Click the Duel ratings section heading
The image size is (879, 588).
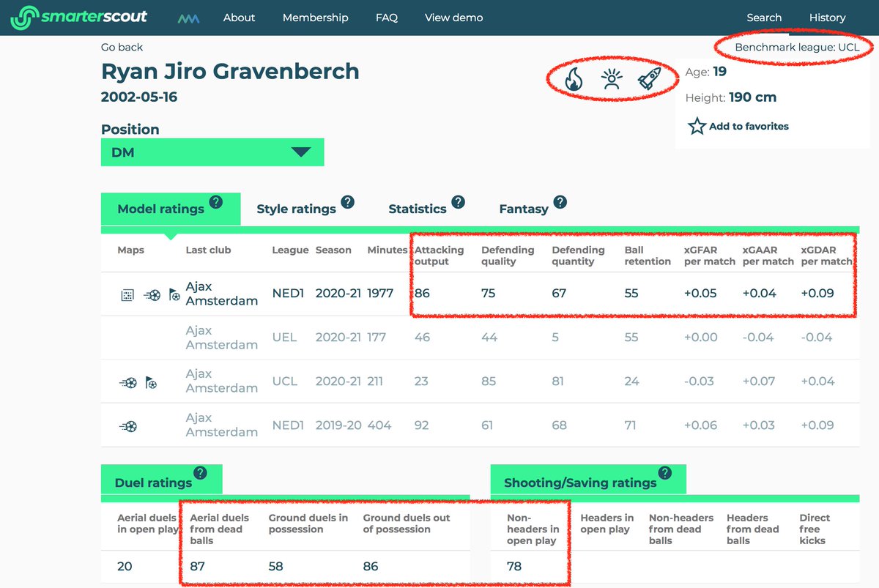[153, 483]
